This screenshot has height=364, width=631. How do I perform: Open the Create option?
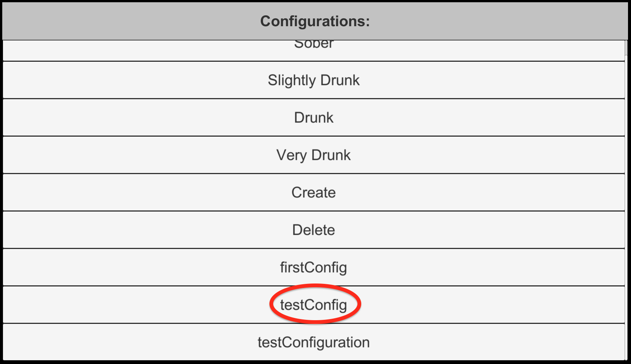[x=314, y=192]
